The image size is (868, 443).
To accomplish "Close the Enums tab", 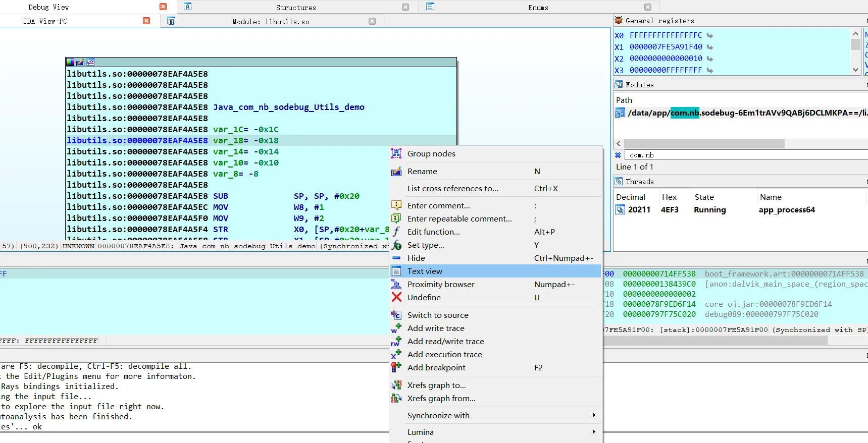I will click(x=648, y=7).
